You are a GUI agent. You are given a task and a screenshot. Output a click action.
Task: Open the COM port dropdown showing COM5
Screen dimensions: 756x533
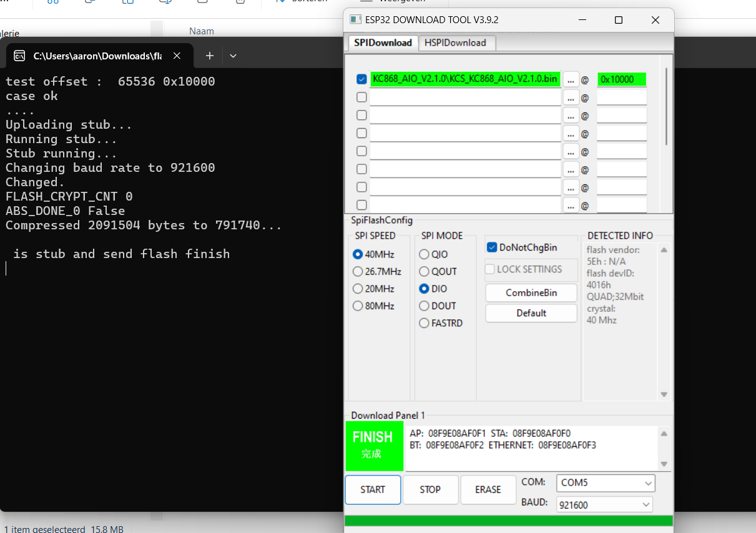(x=605, y=483)
